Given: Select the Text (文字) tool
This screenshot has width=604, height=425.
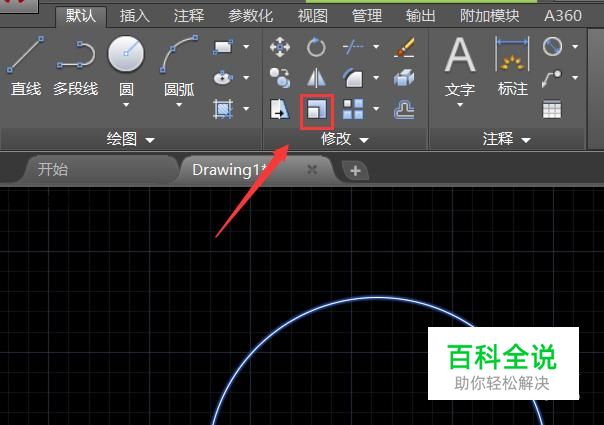Looking at the screenshot, I should click(460, 66).
